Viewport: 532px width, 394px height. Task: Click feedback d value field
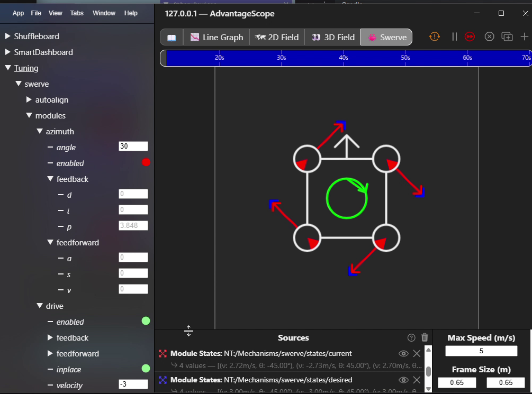pos(133,194)
